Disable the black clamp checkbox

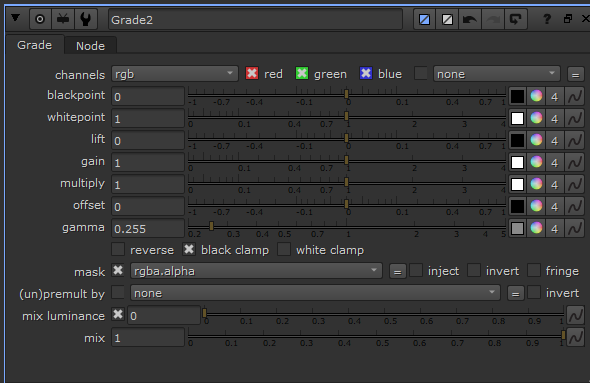tap(189, 249)
